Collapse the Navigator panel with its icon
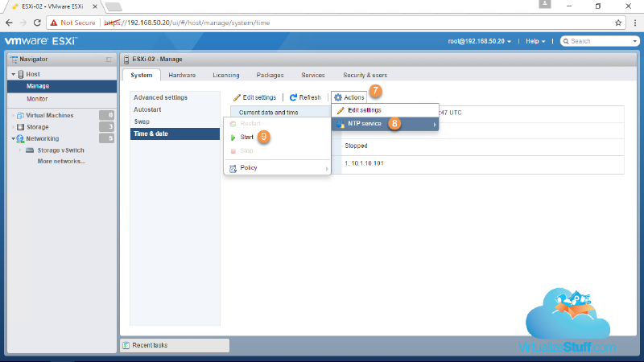The image size is (644, 362). point(109,60)
